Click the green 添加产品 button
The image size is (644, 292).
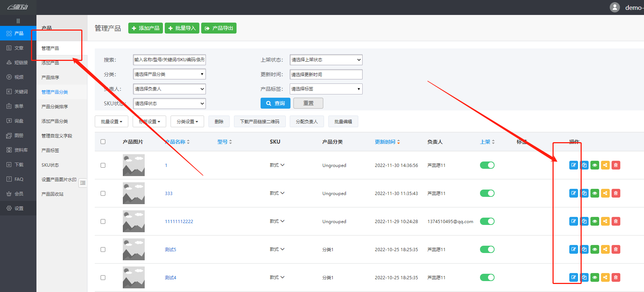(145, 28)
